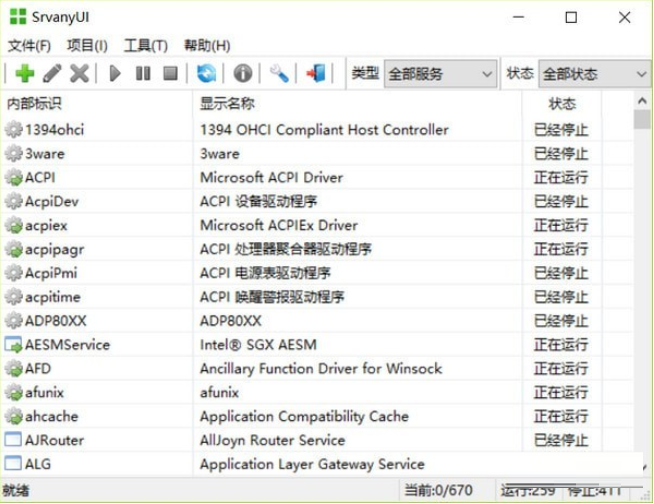Select the acpitime internal name
This screenshot has width=654, height=504.
pyautogui.click(x=53, y=297)
